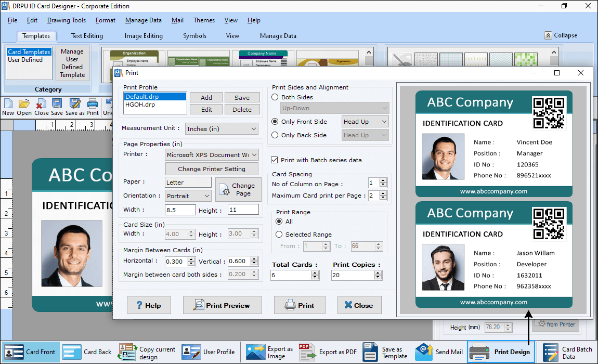Click the page Width field 8.5
Viewport: 598px width, 364px height.
pyautogui.click(x=180, y=210)
